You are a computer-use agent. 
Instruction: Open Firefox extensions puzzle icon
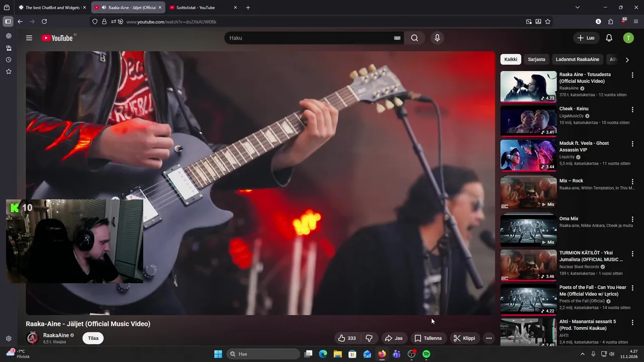point(611,22)
